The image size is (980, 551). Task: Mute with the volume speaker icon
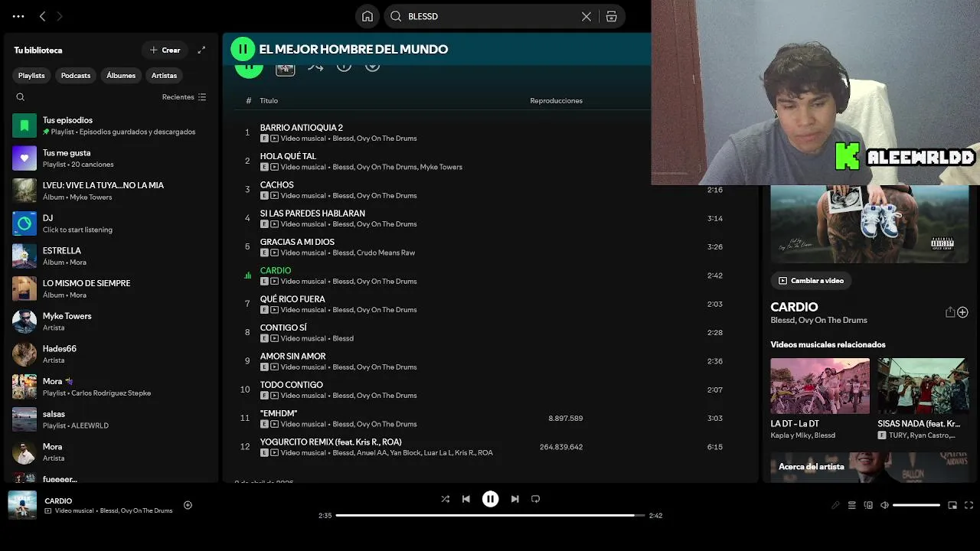884,505
